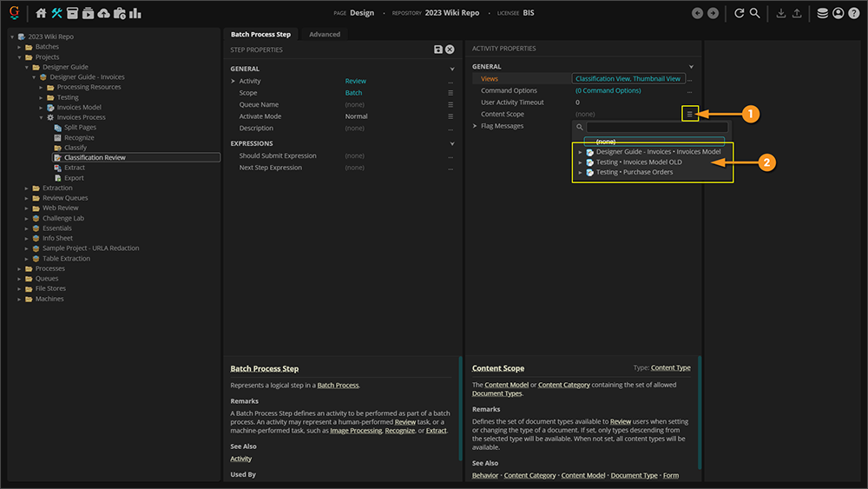Viewport: 868px width, 489px height.
Task: Open the Home page icon
Action: (41, 13)
